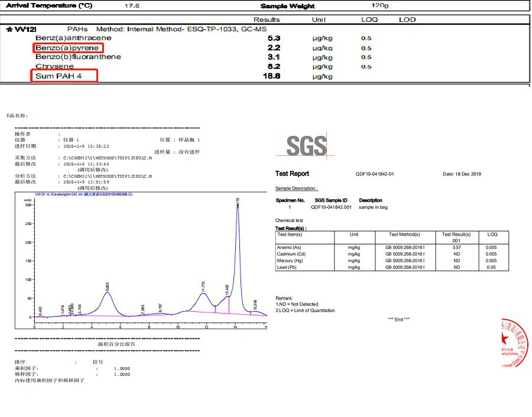532x417 pixels.
Task: Click the "VV12I" test code
Action: [25, 29]
